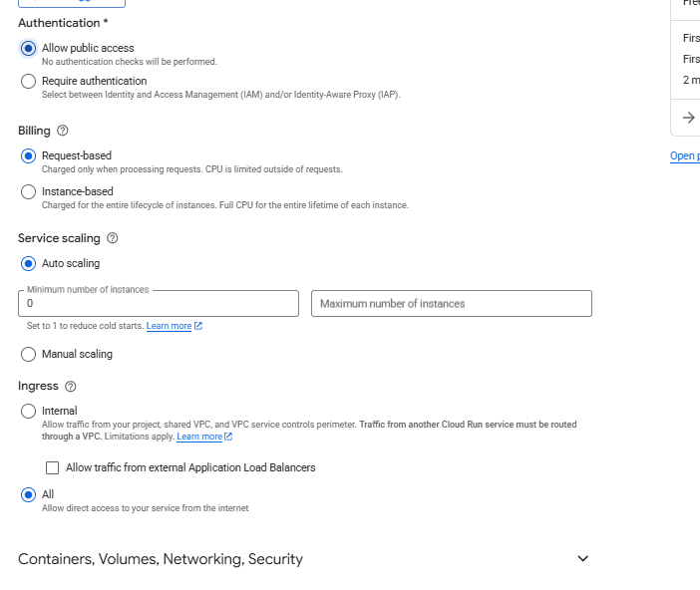Select Auto scaling radio button

29,264
